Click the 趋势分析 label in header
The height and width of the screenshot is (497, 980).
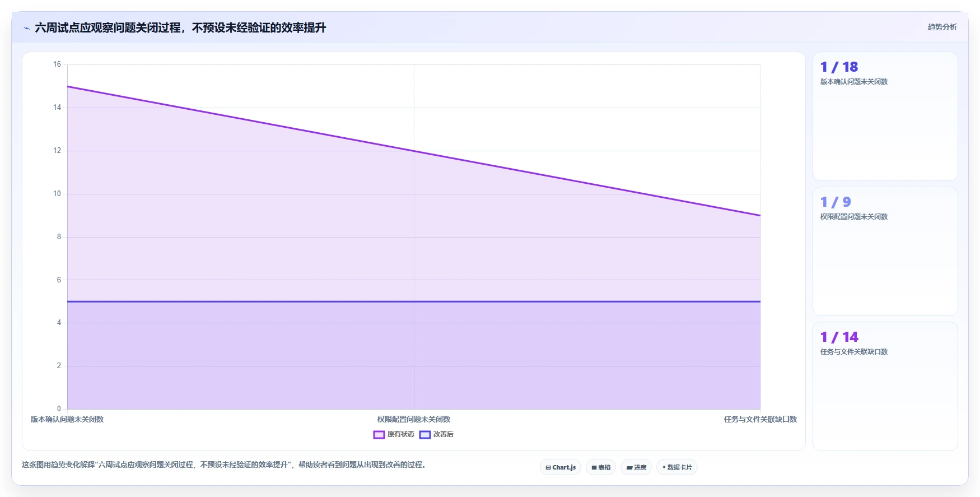tap(942, 27)
